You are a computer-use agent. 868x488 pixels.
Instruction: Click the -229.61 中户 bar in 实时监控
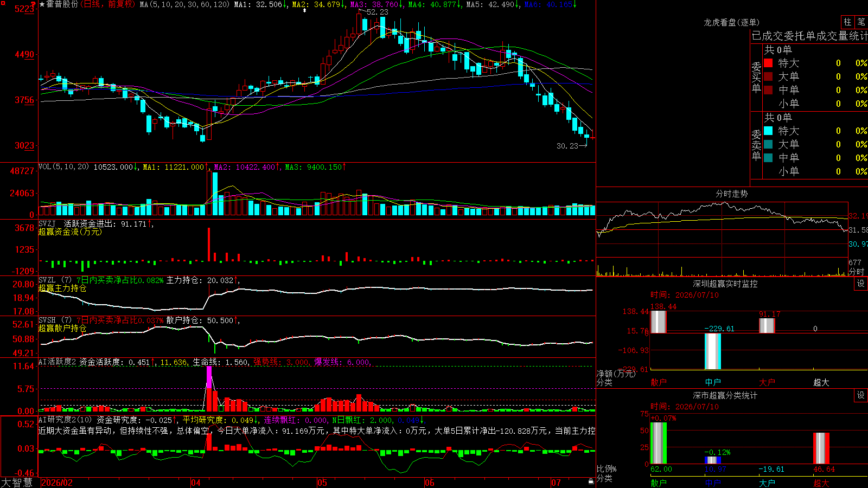pyautogui.click(x=713, y=351)
